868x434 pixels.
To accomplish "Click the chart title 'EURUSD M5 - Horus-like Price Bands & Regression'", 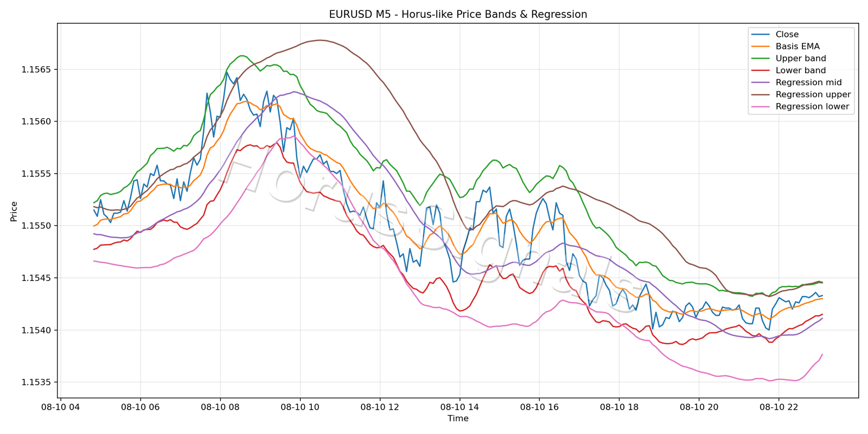I will [x=458, y=15].
